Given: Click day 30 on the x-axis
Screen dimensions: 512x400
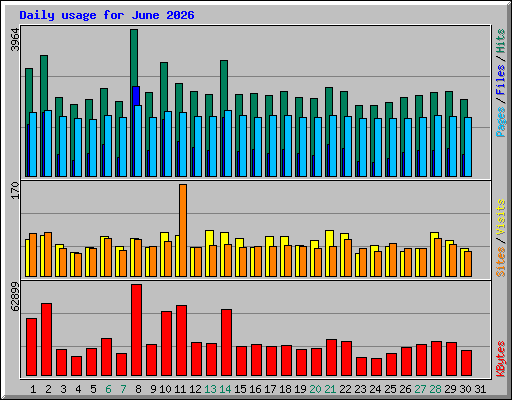Looking at the screenshot, I should (x=465, y=389).
